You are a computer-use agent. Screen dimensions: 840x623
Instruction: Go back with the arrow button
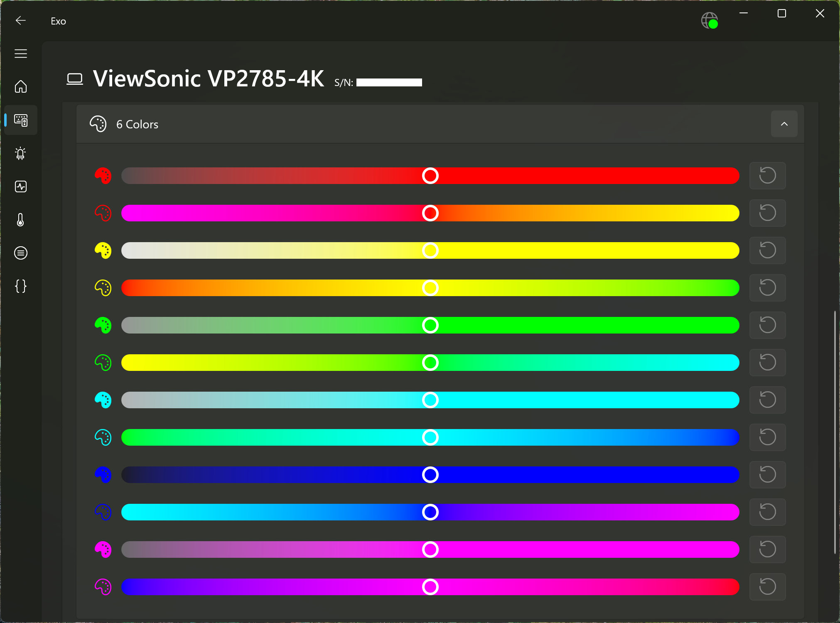(20, 20)
